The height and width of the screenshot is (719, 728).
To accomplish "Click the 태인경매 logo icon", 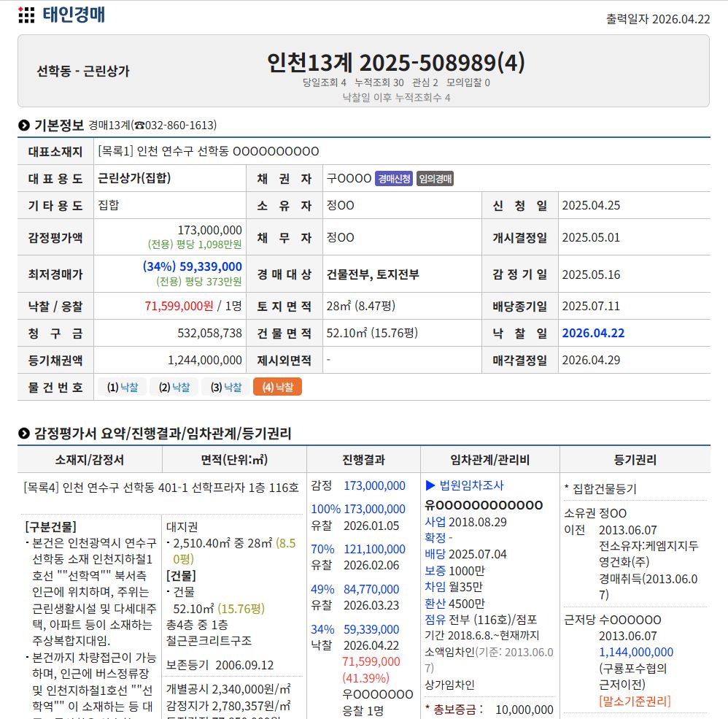I will point(26,15).
